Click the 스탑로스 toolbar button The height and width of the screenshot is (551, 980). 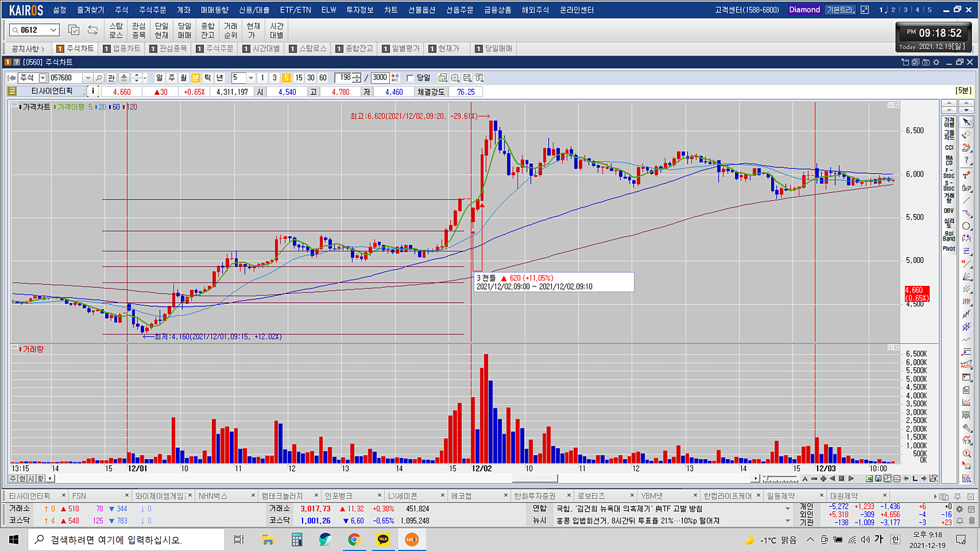[116, 30]
